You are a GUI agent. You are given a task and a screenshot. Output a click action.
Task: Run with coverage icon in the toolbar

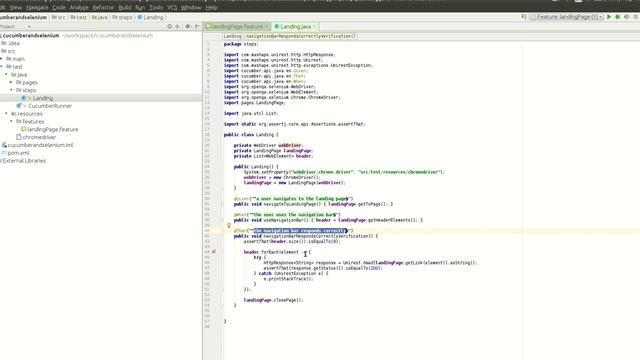tap(627, 17)
